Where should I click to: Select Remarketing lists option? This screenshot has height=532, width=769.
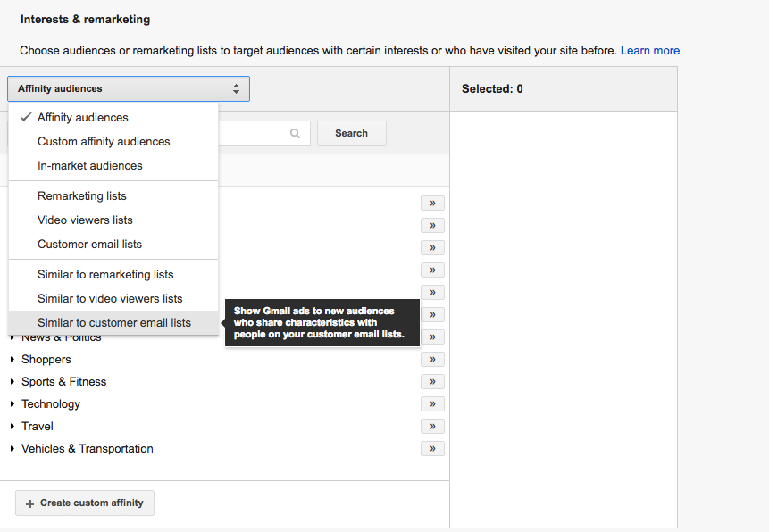[x=82, y=196]
